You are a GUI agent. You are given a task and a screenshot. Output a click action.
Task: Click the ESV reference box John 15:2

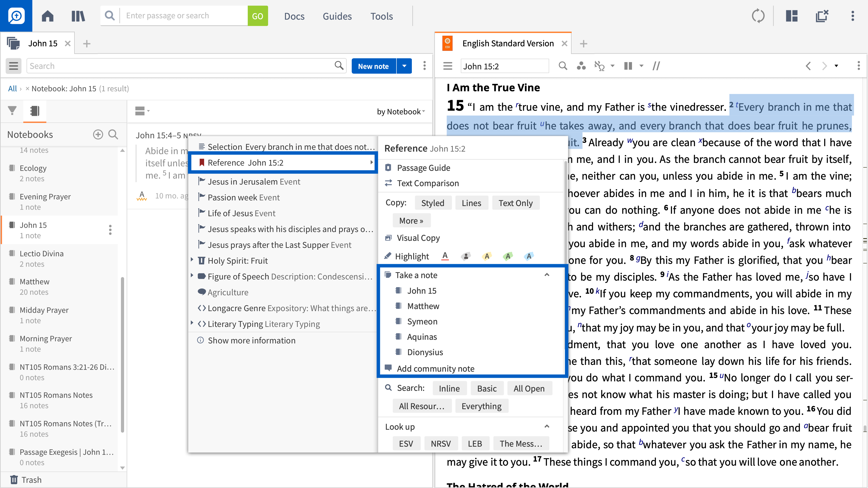click(x=505, y=66)
